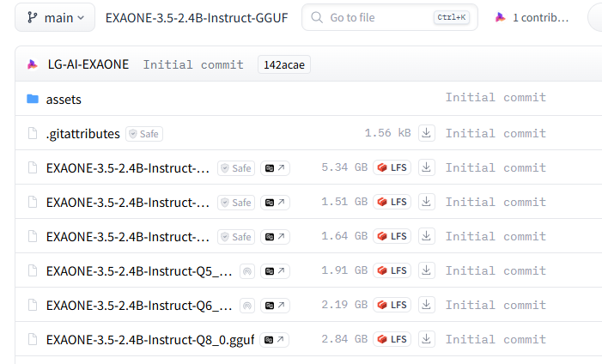The image size is (602, 364).
Task: Click the .gitattributes file icon
Action: [x=33, y=134]
